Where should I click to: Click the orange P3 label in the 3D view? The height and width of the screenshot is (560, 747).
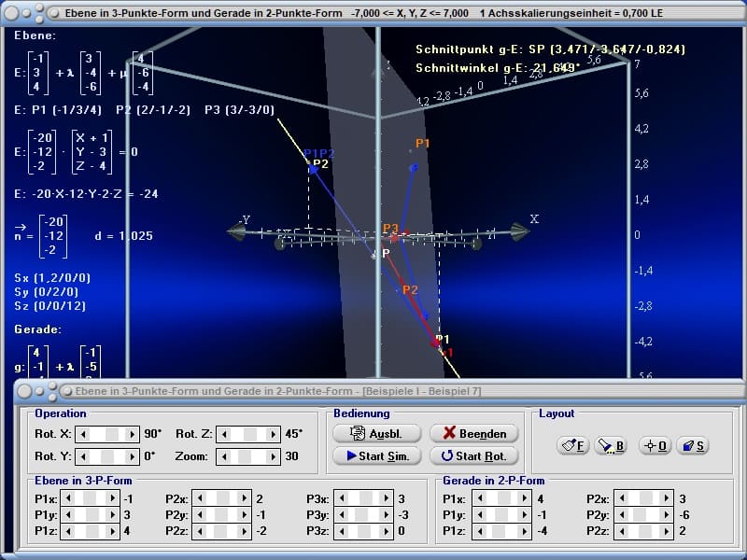click(390, 228)
